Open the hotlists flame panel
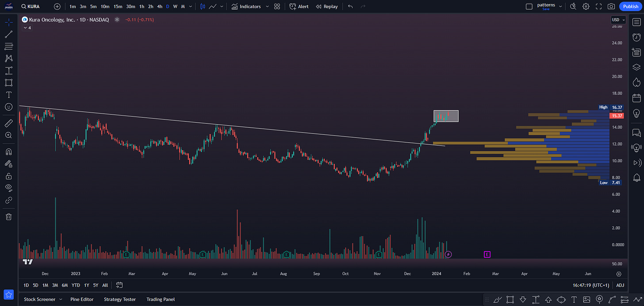644x306 pixels. point(636,82)
